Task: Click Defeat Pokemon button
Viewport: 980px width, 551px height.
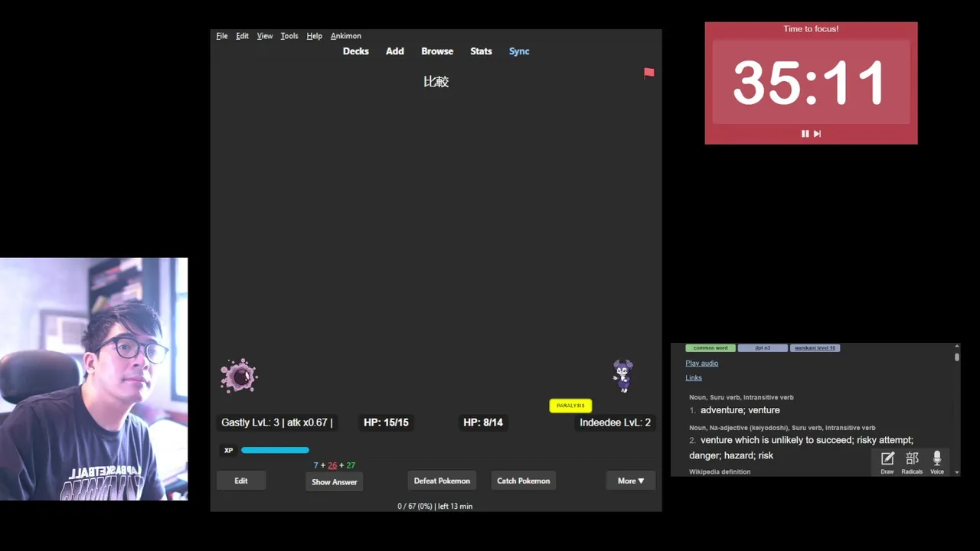Action: pyautogui.click(x=442, y=481)
